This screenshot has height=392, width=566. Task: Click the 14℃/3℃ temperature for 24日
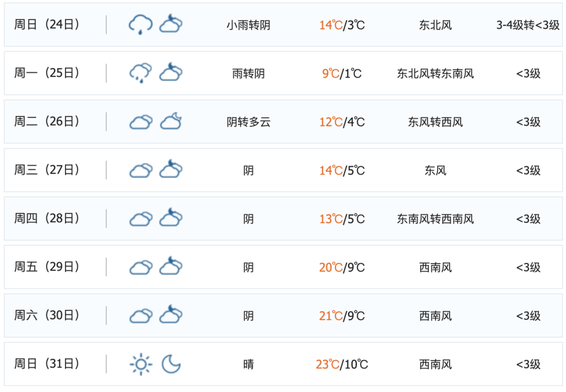tap(342, 25)
